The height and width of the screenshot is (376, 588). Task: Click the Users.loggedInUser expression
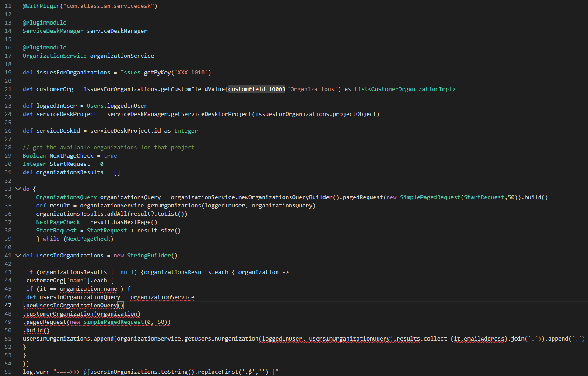(118, 105)
